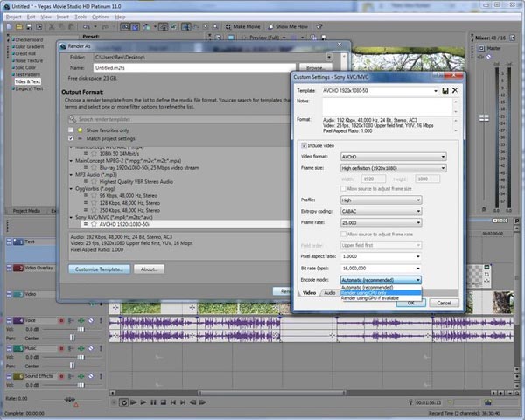This screenshot has width=525, height=420.
Task: Click the Pause transport button
Action: coord(153,402)
